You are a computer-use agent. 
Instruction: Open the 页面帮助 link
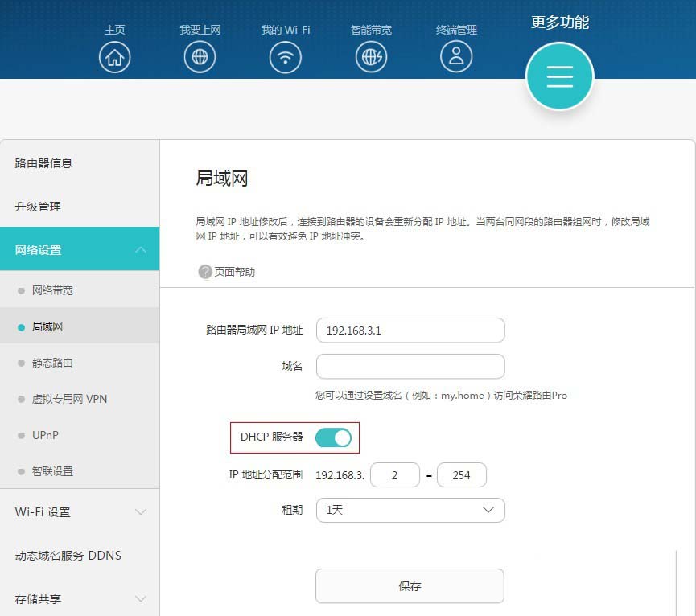coord(234,272)
